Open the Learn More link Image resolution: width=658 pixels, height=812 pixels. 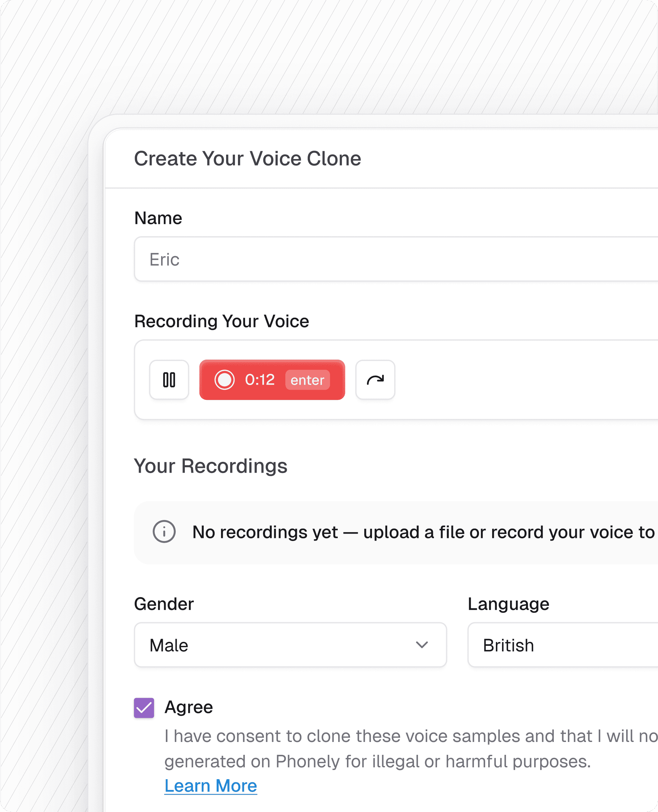click(211, 786)
